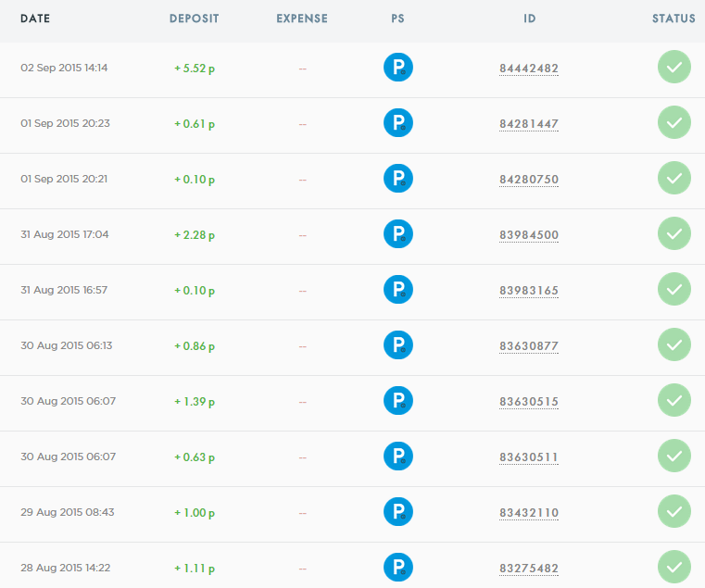
Task: Open transaction ID 83630511
Action: [x=529, y=457]
